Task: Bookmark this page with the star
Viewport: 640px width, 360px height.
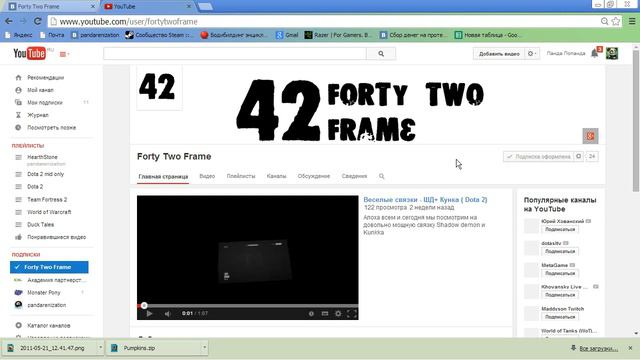Action: [x=616, y=21]
